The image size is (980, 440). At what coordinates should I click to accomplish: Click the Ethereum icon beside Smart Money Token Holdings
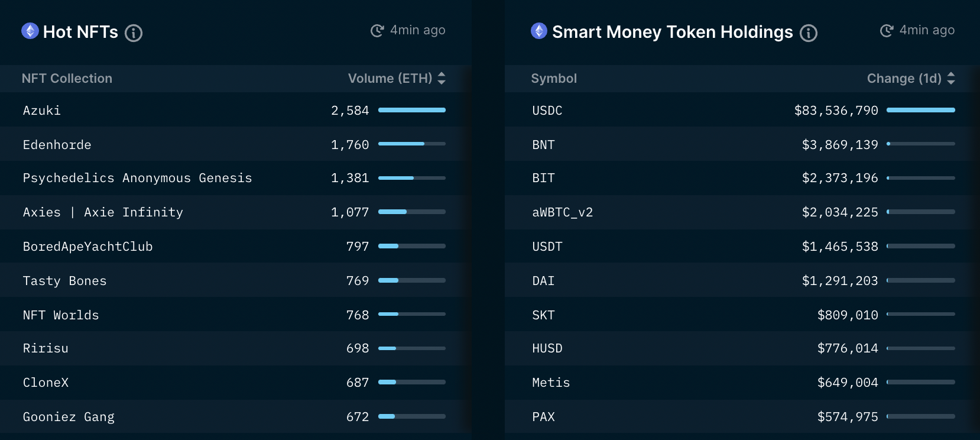click(x=538, y=32)
